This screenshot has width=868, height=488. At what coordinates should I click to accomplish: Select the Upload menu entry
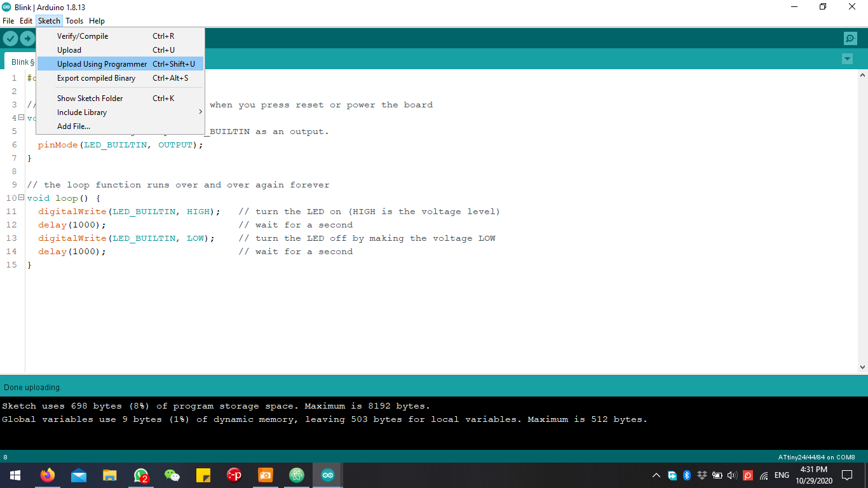pos(121,50)
